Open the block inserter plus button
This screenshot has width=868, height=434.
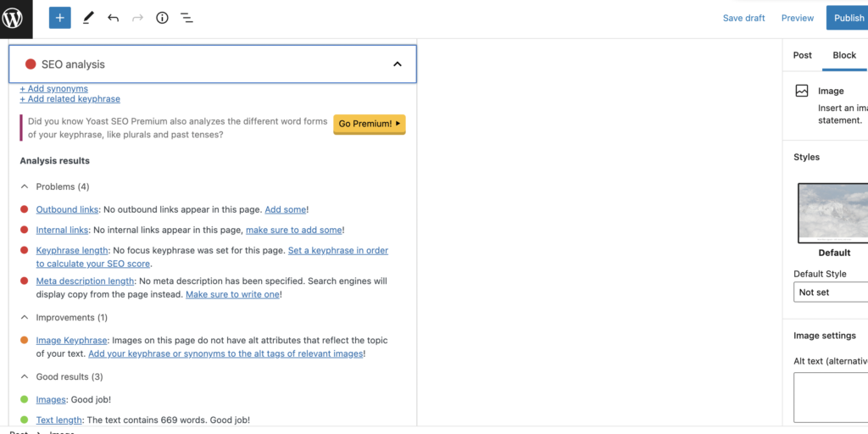point(59,18)
